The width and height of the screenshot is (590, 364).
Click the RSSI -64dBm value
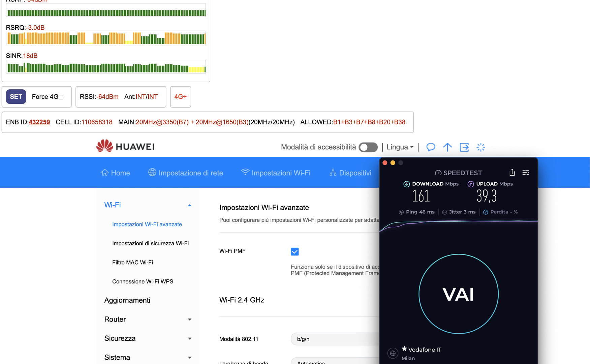[x=108, y=97]
